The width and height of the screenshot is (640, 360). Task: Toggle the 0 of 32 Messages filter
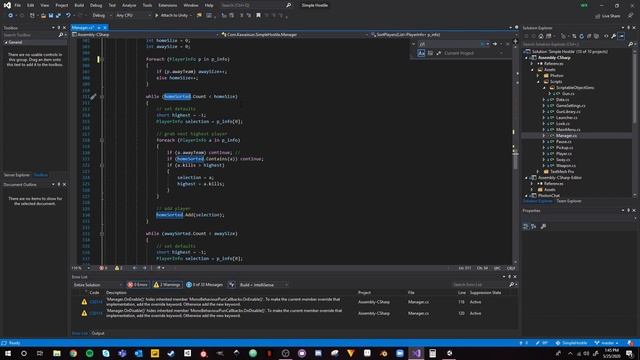204,284
